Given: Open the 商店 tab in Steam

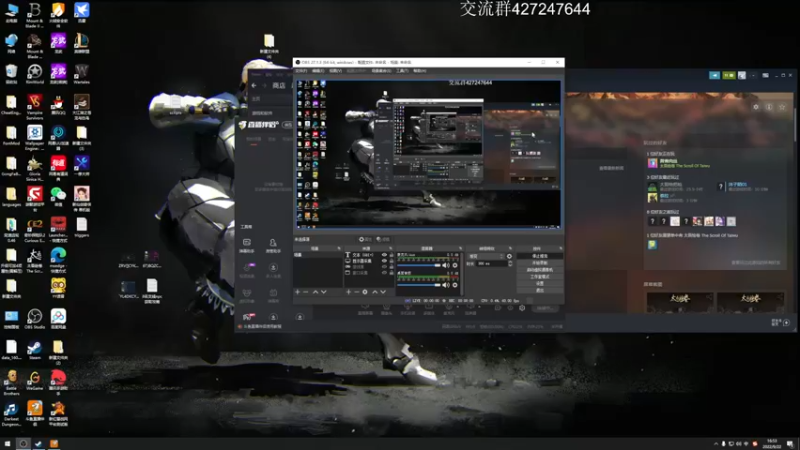Looking at the screenshot, I should tap(279, 85).
